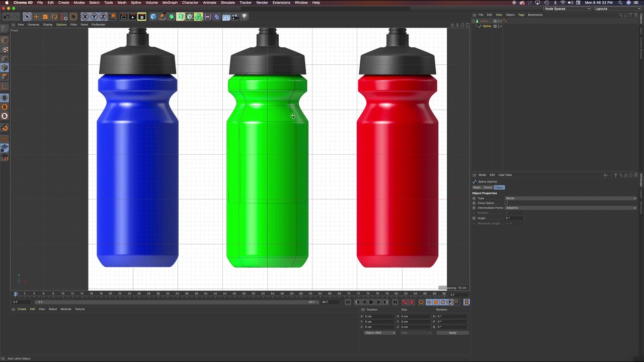
Task: Click the Rotation H input field
Action: (451, 316)
